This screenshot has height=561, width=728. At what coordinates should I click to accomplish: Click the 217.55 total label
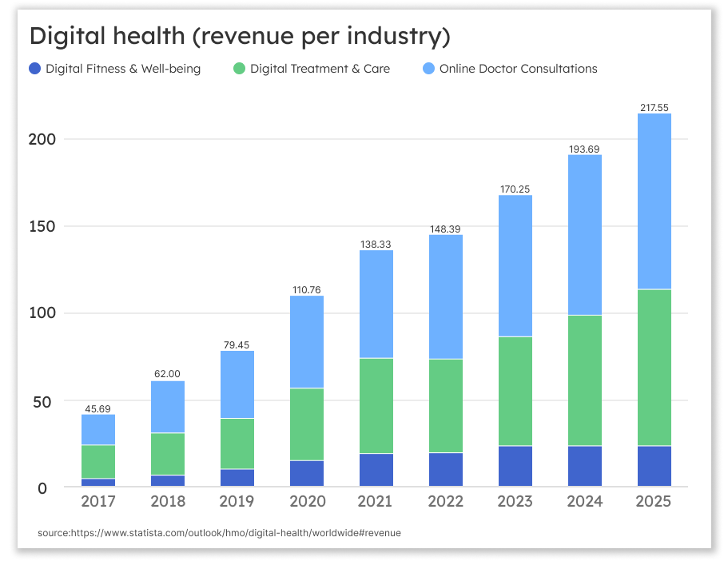(654, 108)
